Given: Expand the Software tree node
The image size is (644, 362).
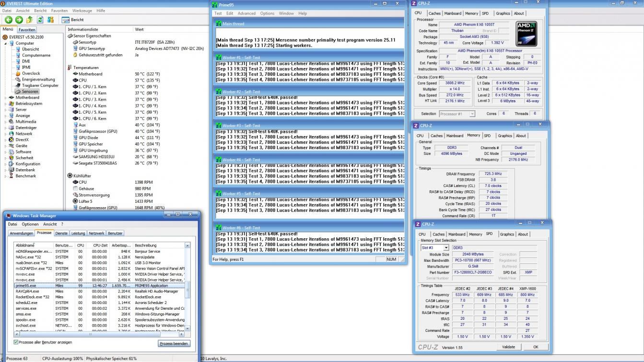Looking at the screenshot, I should (x=6, y=152).
